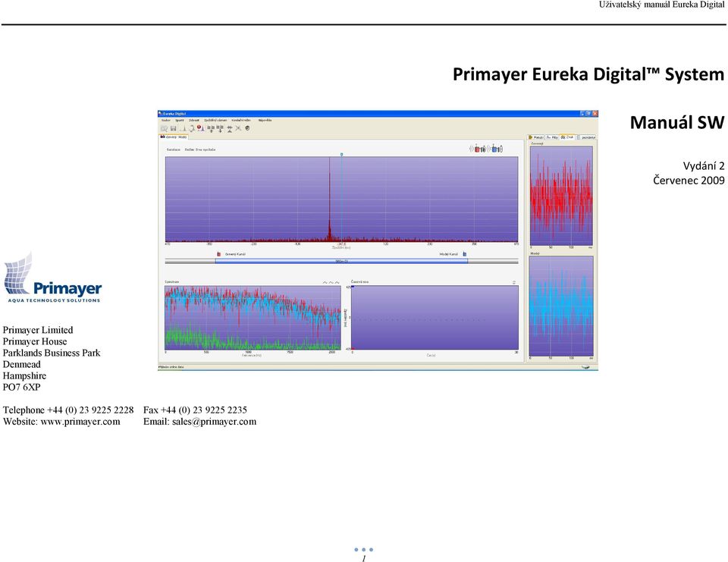Click the "Parklands Business Park" address line
Screen dimensions: 728x562
52,353
